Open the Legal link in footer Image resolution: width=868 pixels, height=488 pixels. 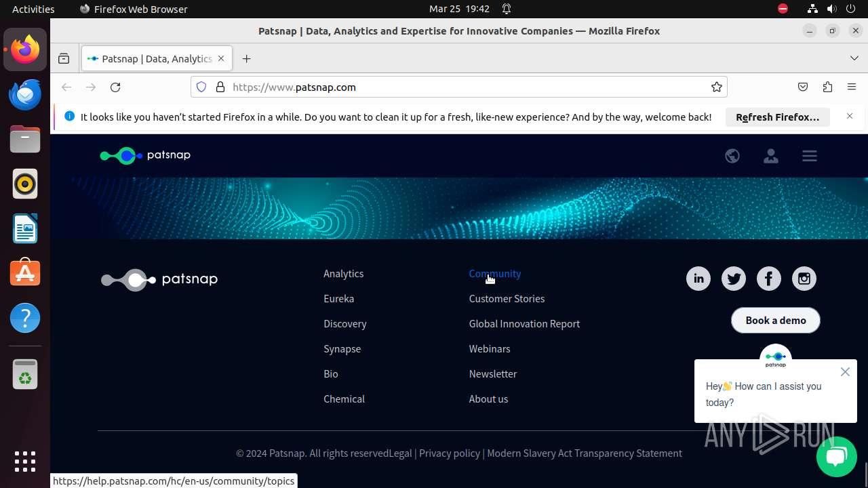pyautogui.click(x=400, y=453)
